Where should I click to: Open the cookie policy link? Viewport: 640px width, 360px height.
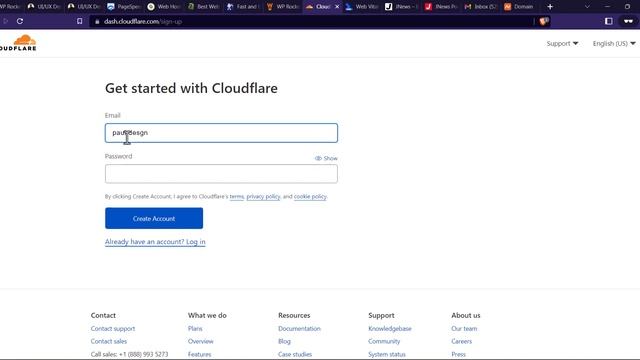coord(310,196)
